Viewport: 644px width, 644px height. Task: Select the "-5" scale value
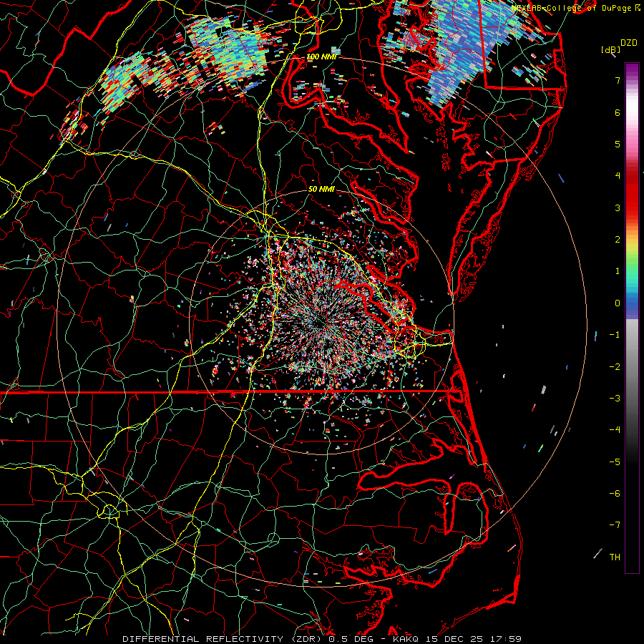click(615, 462)
